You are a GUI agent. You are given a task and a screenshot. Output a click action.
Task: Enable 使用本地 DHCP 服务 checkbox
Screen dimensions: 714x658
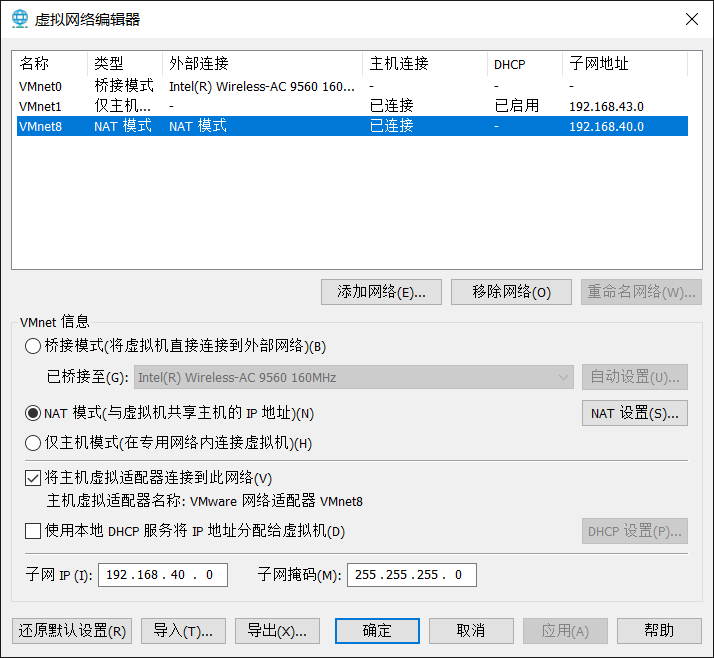(33, 531)
